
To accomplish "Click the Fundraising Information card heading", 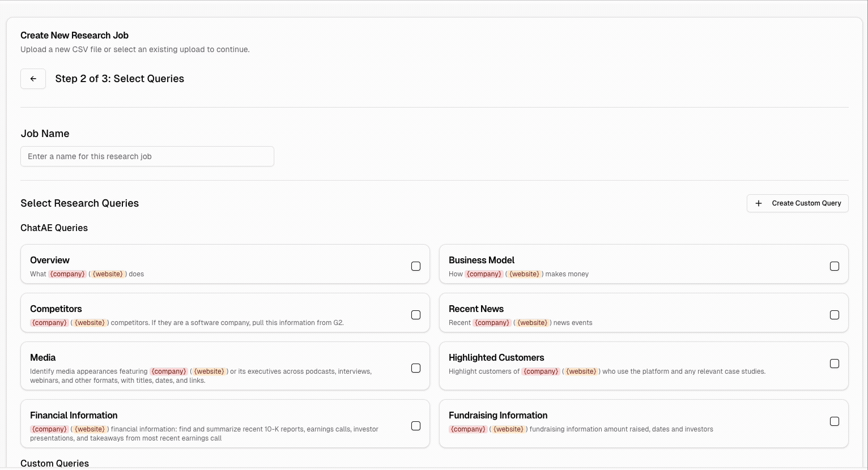I will 498,416.
